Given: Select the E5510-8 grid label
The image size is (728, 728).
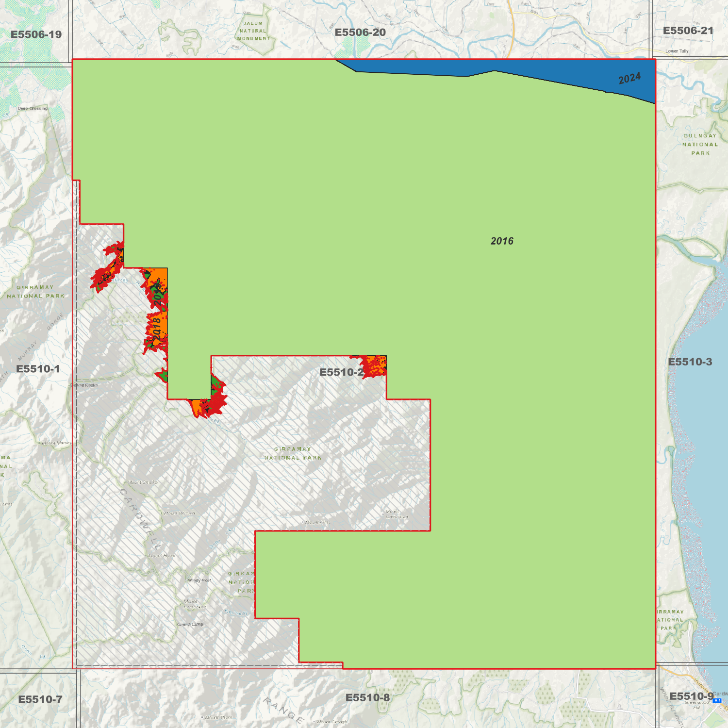Looking at the screenshot, I should 367,697.
